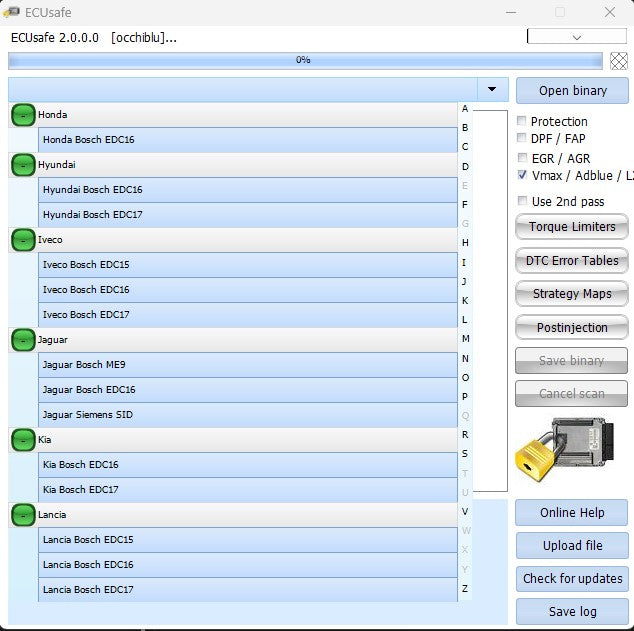Viewport: 634px width, 631px height.
Task: Jump to letter S in index
Action: (465, 454)
